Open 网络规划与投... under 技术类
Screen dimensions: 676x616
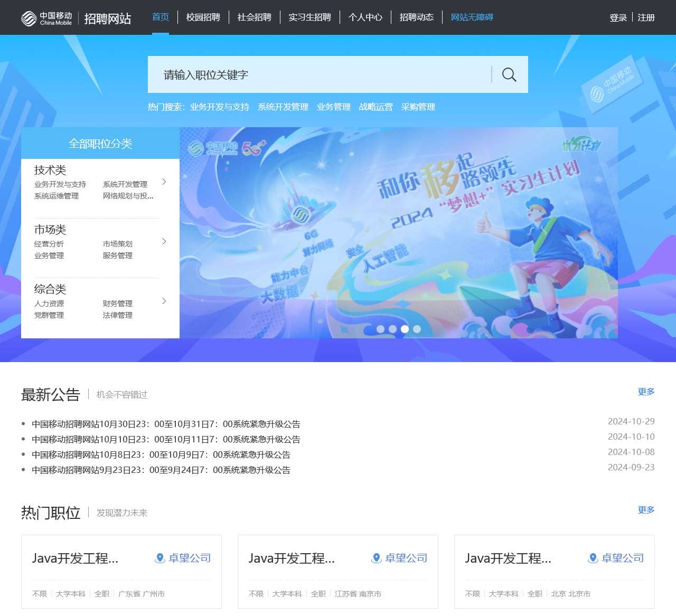coord(128,196)
